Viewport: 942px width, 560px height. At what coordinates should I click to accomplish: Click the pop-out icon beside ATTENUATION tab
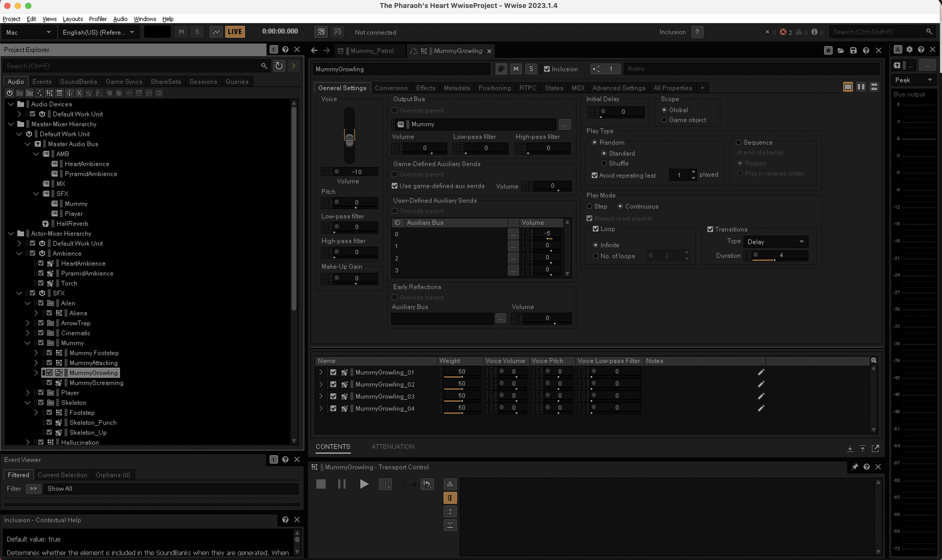pos(875,449)
